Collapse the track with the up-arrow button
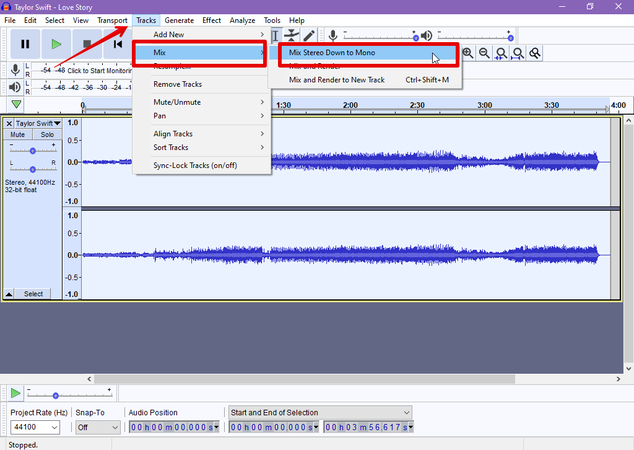634x450 pixels. (x=8, y=294)
